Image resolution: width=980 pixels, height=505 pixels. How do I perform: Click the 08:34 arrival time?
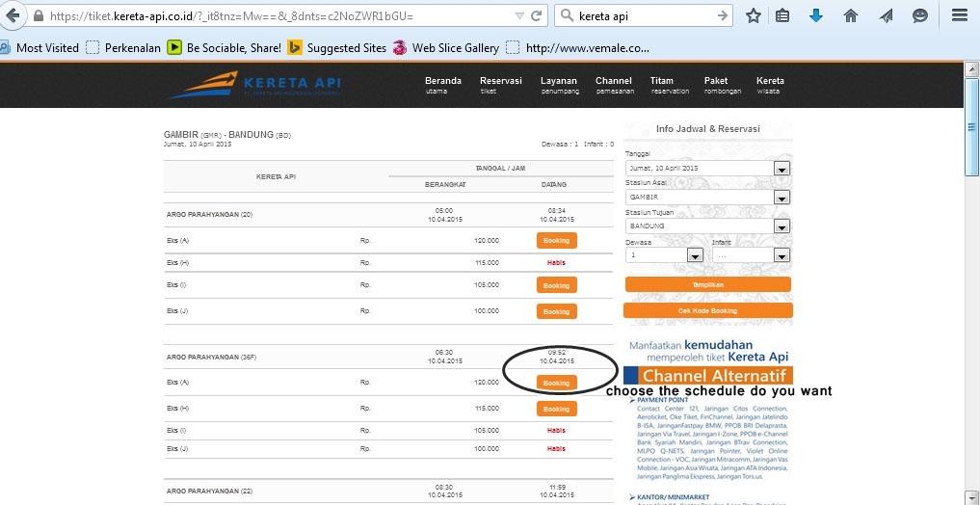pyautogui.click(x=557, y=211)
